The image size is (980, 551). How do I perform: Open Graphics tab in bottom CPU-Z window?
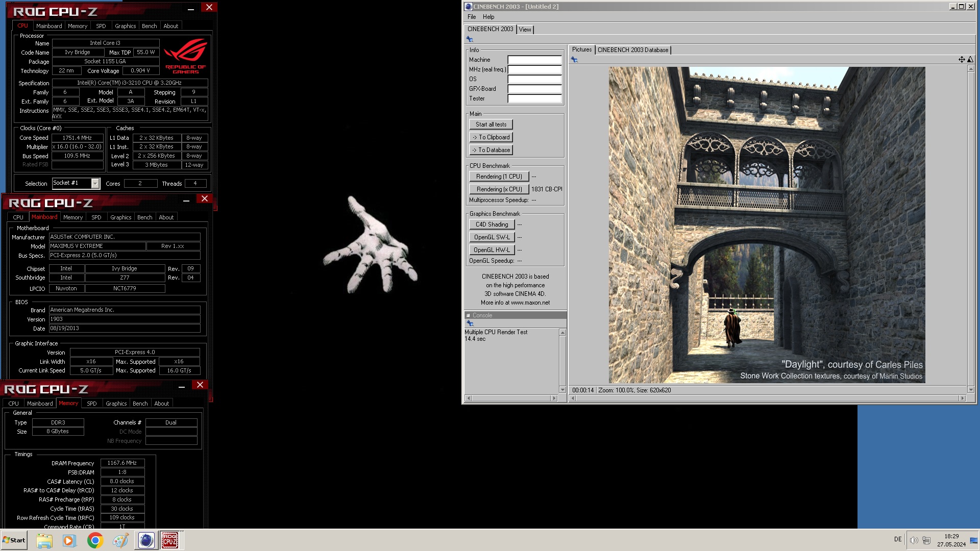coord(116,404)
